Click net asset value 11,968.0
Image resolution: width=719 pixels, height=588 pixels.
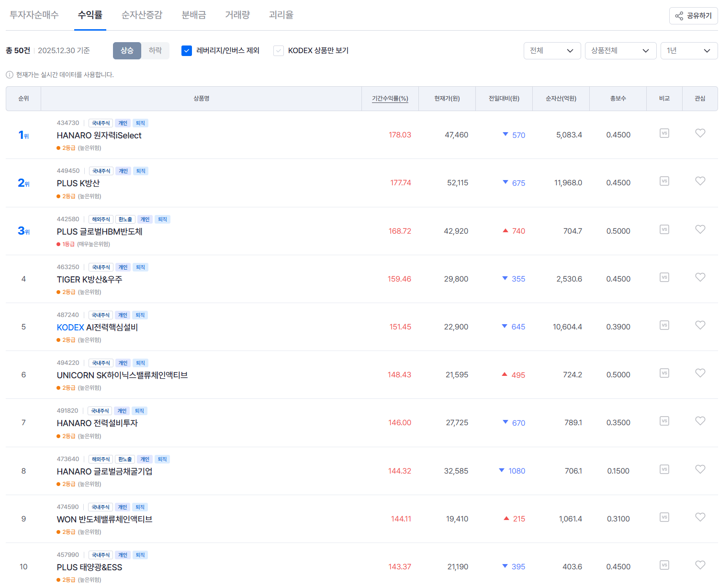coord(568,183)
